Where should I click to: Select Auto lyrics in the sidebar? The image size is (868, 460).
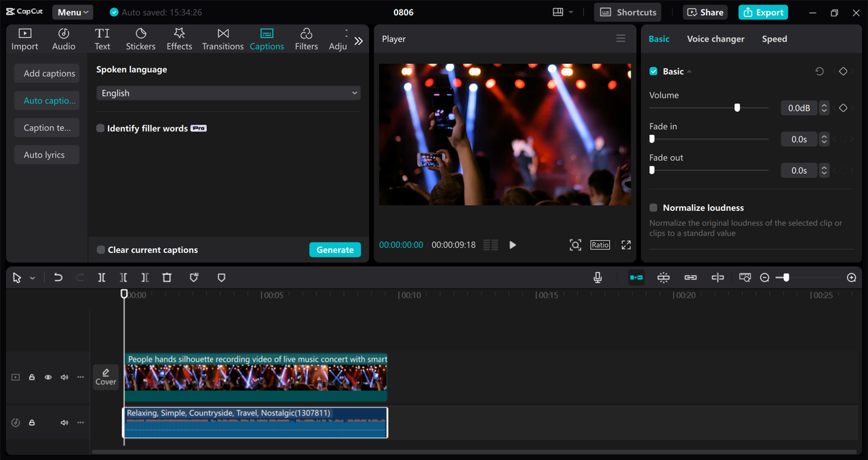tap(47, 155)
